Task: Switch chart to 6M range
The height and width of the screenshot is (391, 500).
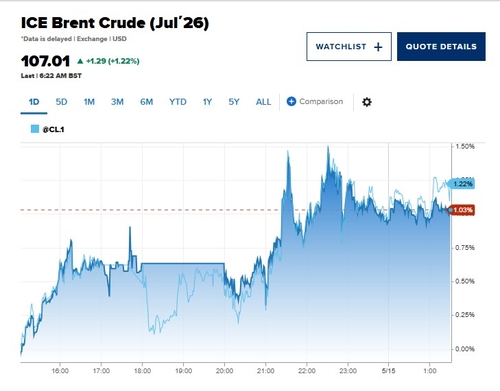Action: (x=146, y=102)
